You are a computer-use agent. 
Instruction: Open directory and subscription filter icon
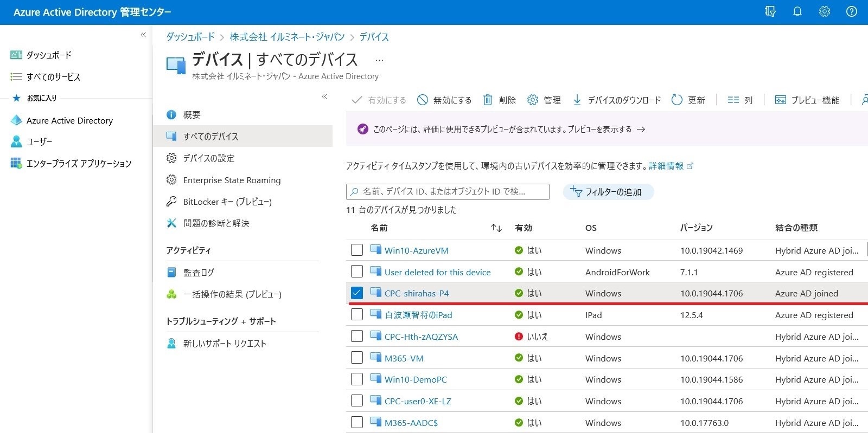[x=770, y=11]
